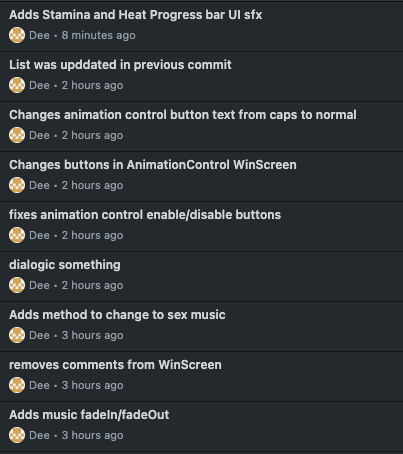
Task: Click '8 minutes ago' timestamp
Action: [x=98, y=35]
